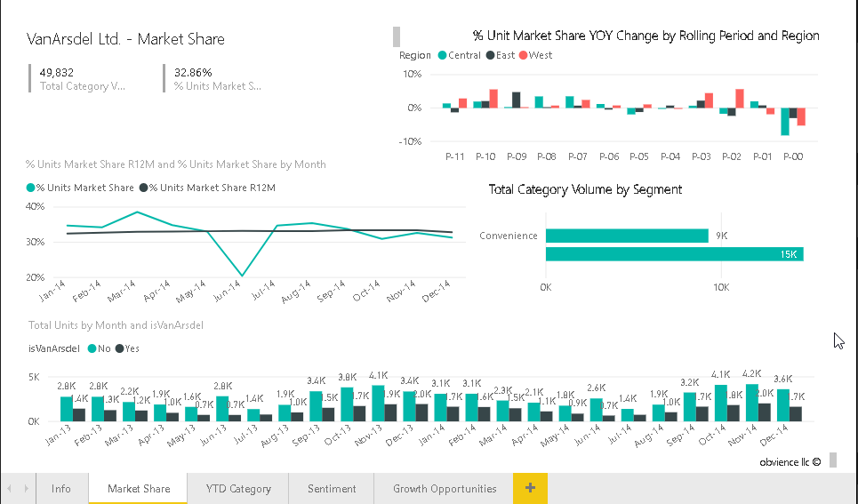Switch to the YTD Category tab
The height and width of the screenshot is (504, 858).
(238, 489)
